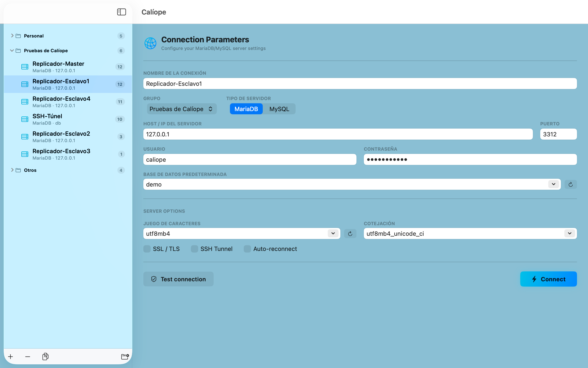This screenshot has width=588, height=368.
Task: Click the usuario field
Action: 250,159
